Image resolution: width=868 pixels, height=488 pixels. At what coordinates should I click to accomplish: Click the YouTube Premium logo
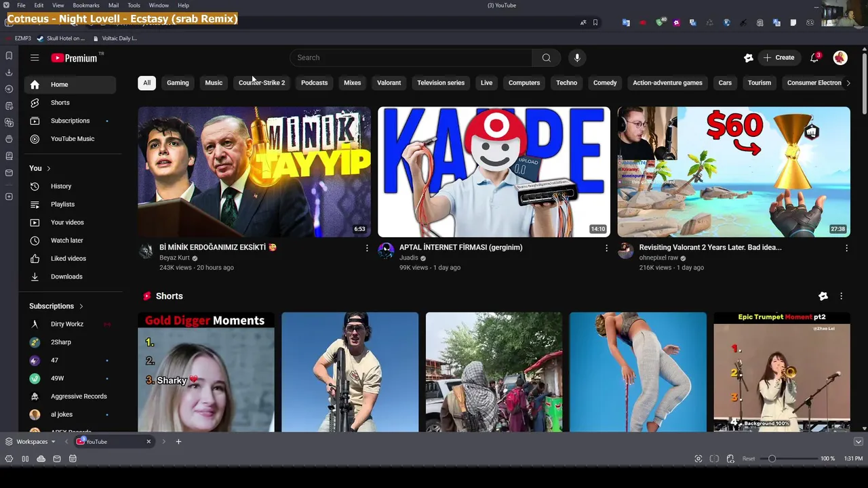tap(75, 58)
